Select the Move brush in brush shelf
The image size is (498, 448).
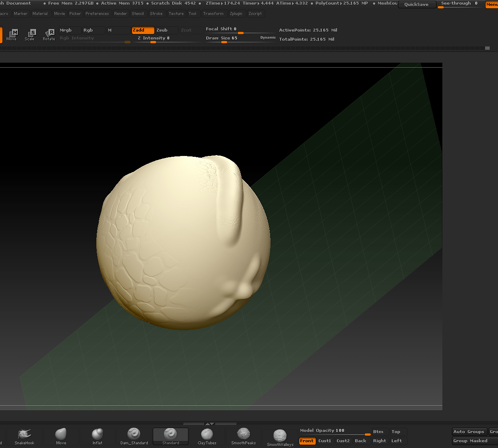[x=61, y=436]
